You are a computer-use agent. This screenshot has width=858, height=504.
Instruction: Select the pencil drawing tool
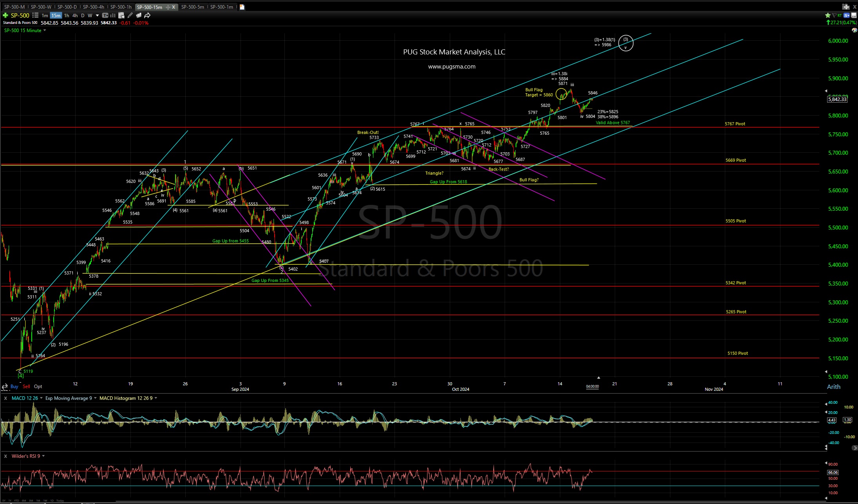click(130, 15)
